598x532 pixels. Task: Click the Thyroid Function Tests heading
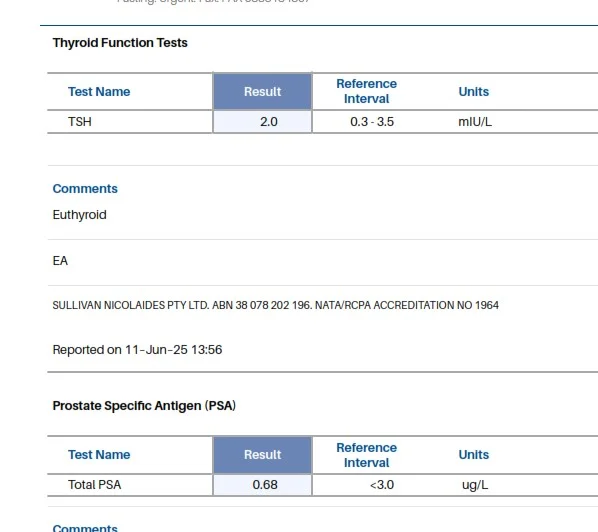click(x=120, y=43)
